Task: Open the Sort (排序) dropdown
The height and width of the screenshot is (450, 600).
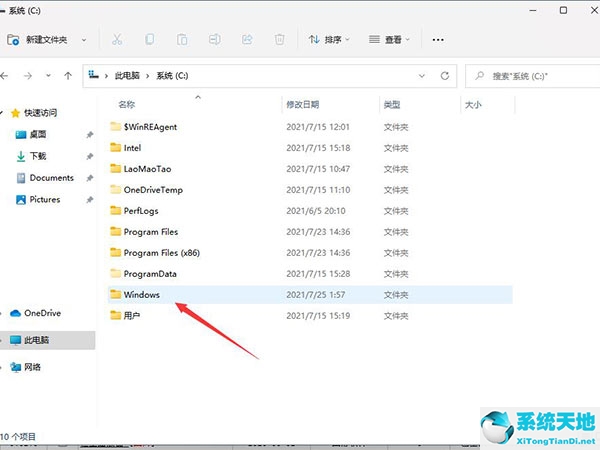Action: click(329, 39)
